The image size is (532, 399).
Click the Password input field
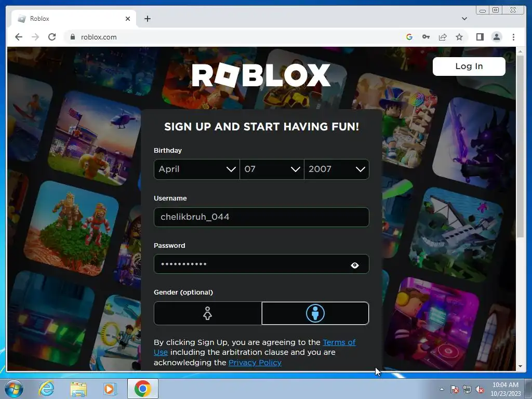pos(261,264)
